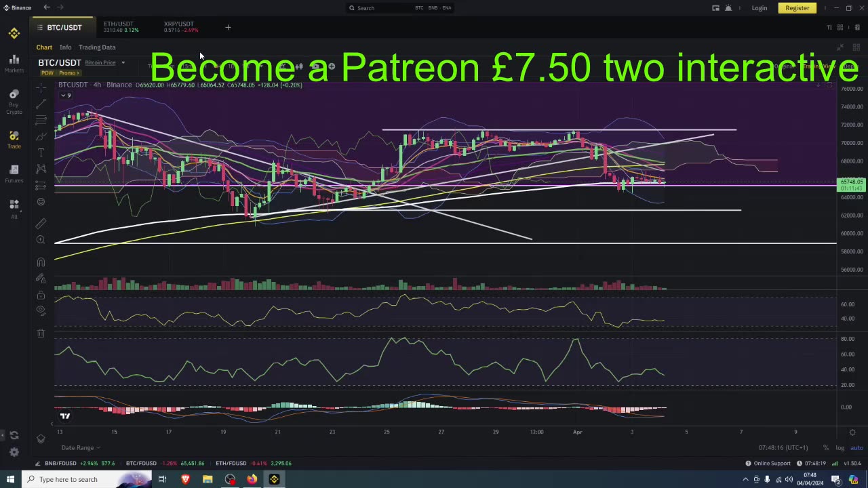Select the Chart sub-tab
The image size is (868, 488).
pyautogui.click(x=44, y=47)
